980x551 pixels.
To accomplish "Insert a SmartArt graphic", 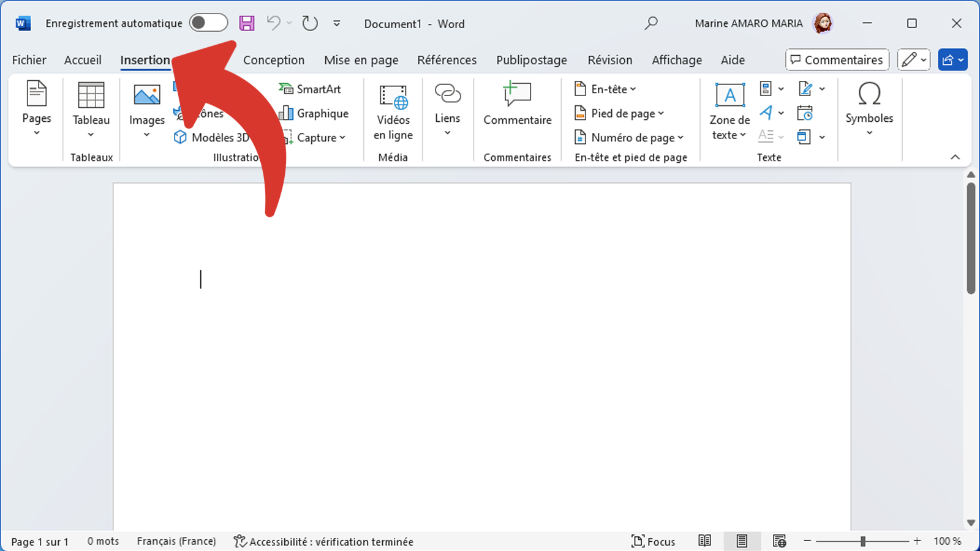I will click(311, 89).
